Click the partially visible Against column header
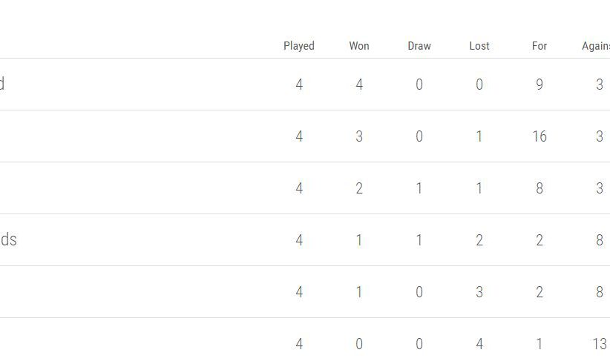Viewport: 610px width, 364px height. click(596, 46)
